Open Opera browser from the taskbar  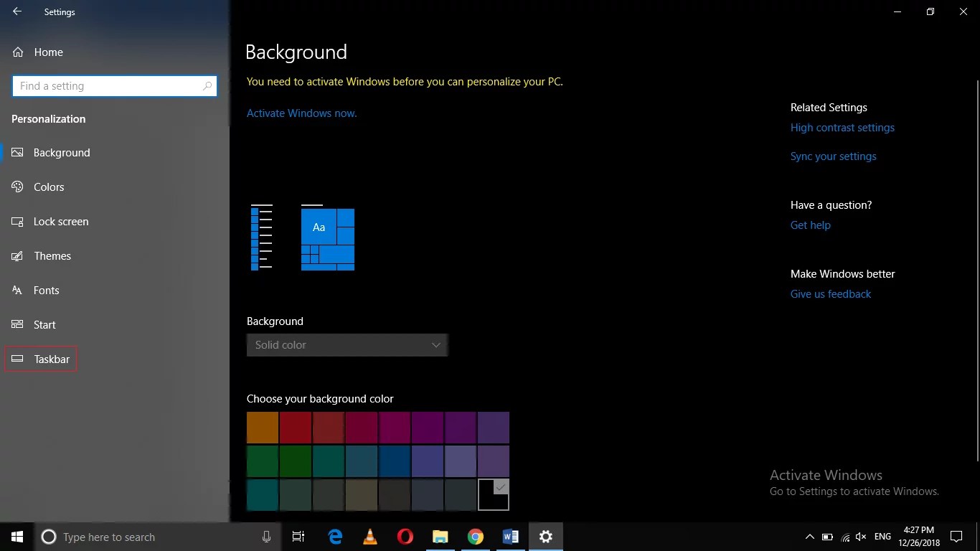pyautogui.click(x=405, y=537)
